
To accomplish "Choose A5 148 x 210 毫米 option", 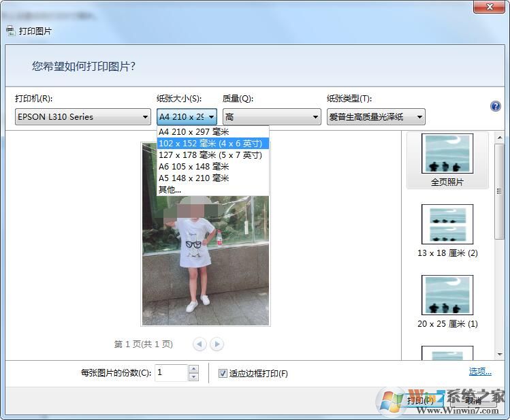I will [x=194, y=178].
